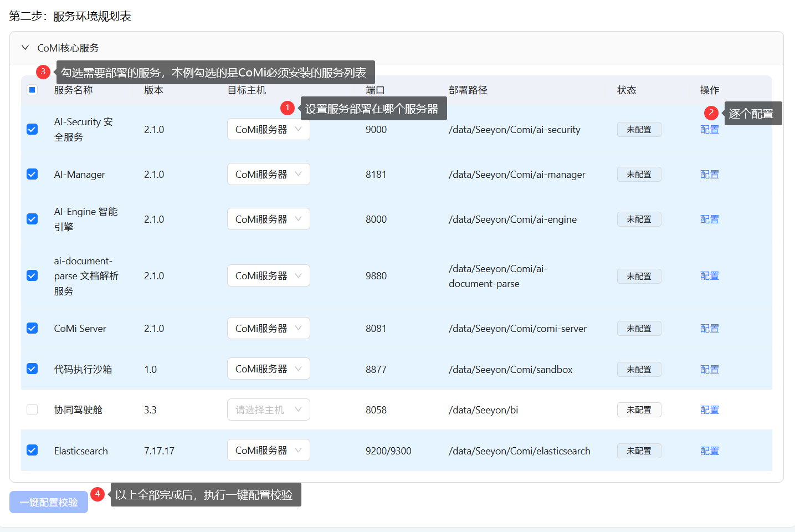
Task: Click the 协同驾驶舱 service name
Action: point(78,410)
